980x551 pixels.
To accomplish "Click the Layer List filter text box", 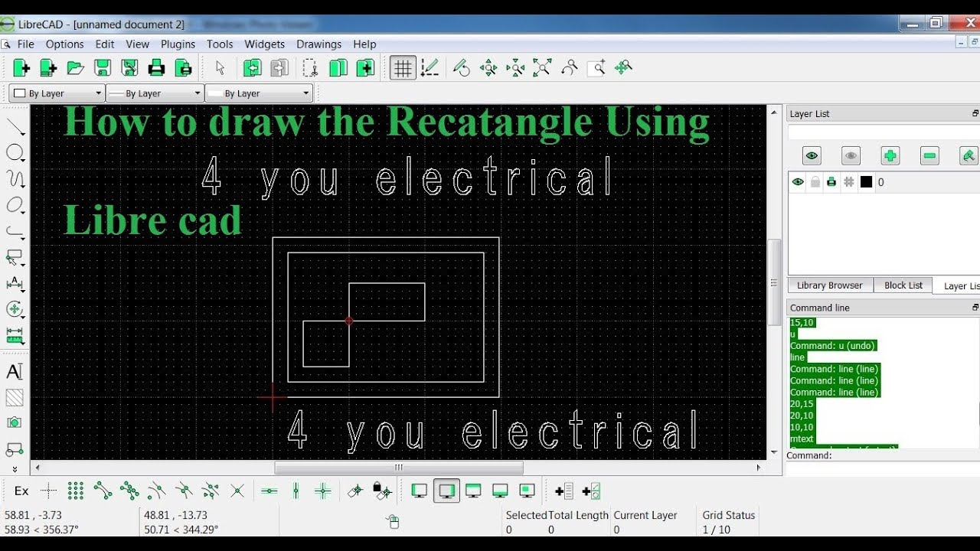I will (884, 132).
